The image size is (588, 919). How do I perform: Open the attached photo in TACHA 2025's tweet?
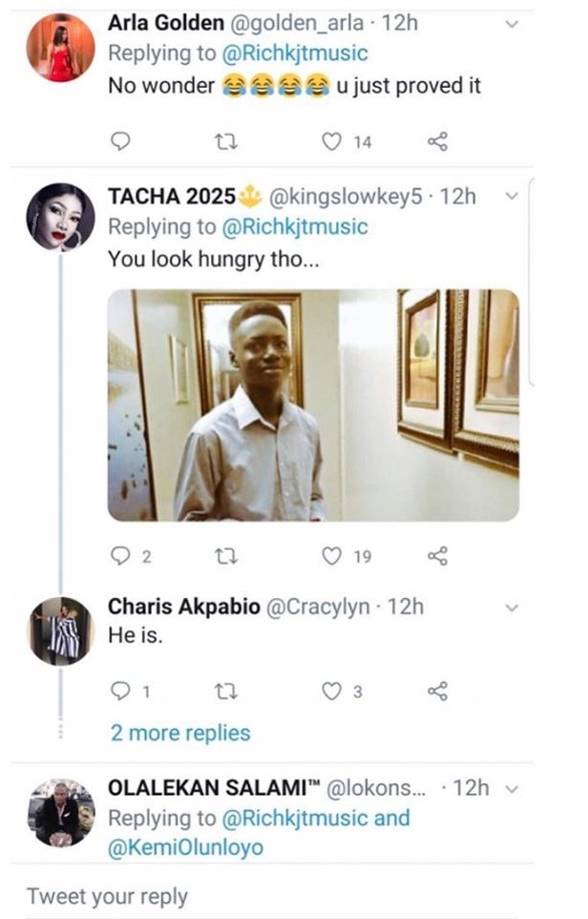coord(313,405)
